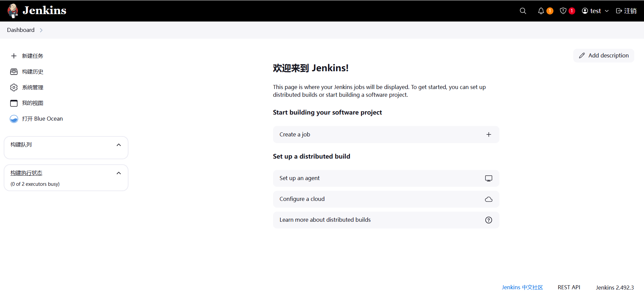Screen dimensions: 644x299
Task: Open the 构建执行状态 link
Action: (26, 173)
